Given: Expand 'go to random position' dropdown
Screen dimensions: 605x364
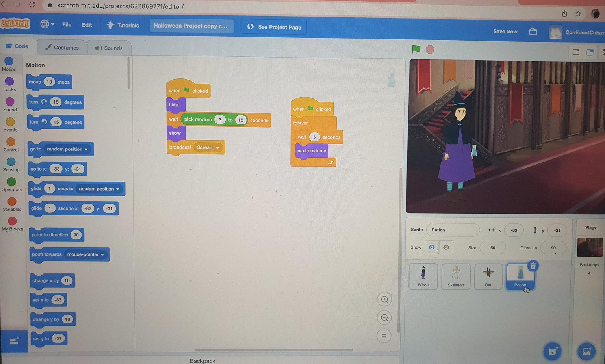Looking at the screenshot, I should pyautogui.click(x=86, y=149).
